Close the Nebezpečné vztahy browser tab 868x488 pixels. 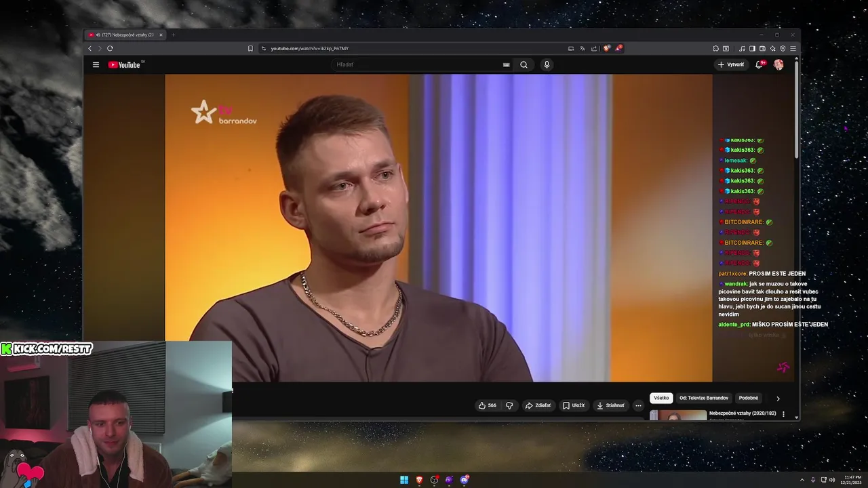pyautogui.click(x=161, y=35)
